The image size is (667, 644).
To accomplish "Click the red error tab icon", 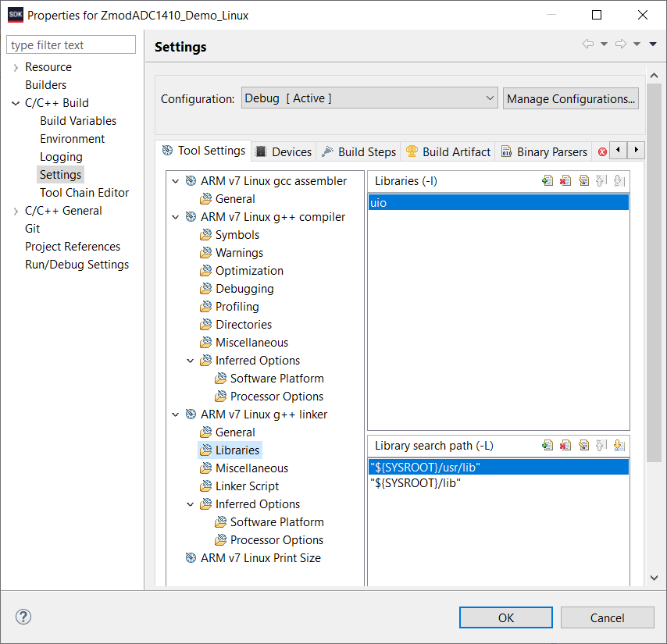I will (602, 151).
